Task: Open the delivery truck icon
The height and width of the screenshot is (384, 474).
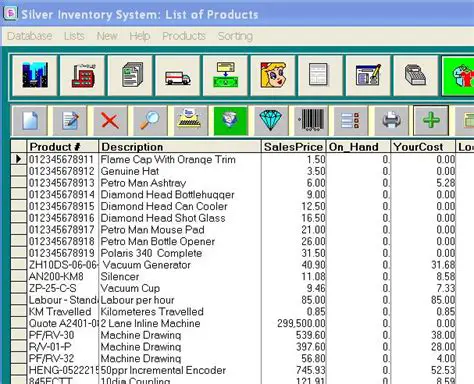Action: pyautogui.click(x=178, y=76)
